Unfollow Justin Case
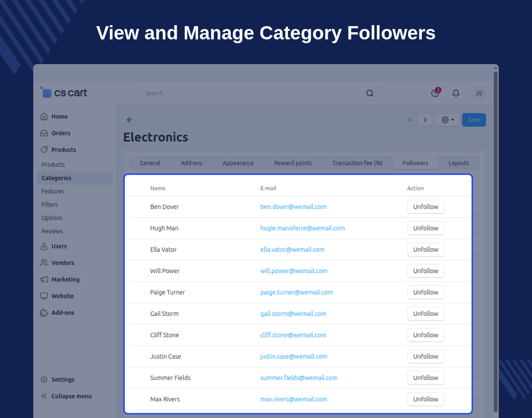This screenshot has height=418, width=532. click(426, 356)
